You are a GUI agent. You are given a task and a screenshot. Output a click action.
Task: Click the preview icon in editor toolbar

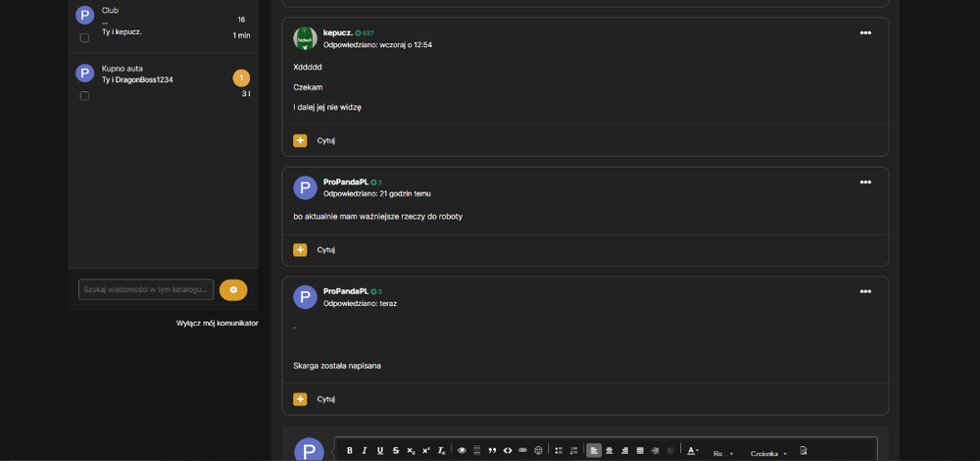804,450
